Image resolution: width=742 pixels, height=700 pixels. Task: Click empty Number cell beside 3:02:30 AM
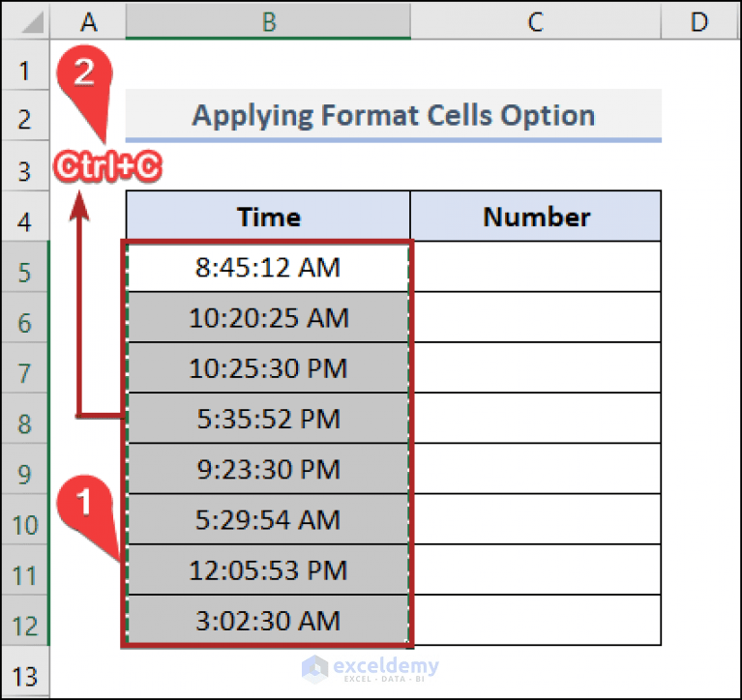tap(537, 620)
